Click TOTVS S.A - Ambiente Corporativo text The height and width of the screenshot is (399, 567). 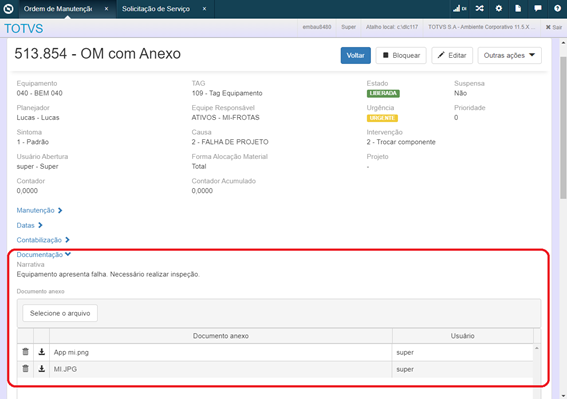(x=481, y=27)
